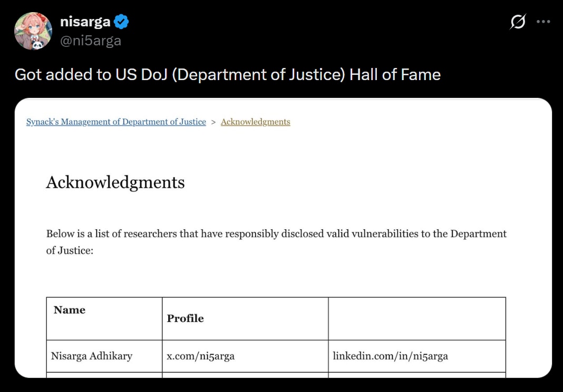This screenshot has height=392, width=563.
Task: Click the DoJ Hall of Fame tweet text
Action: [227, 75]
